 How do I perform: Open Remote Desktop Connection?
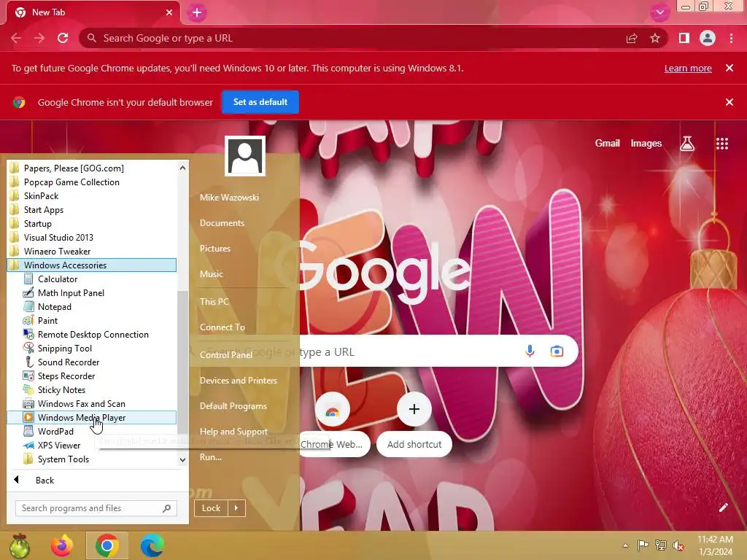(93, 334)
